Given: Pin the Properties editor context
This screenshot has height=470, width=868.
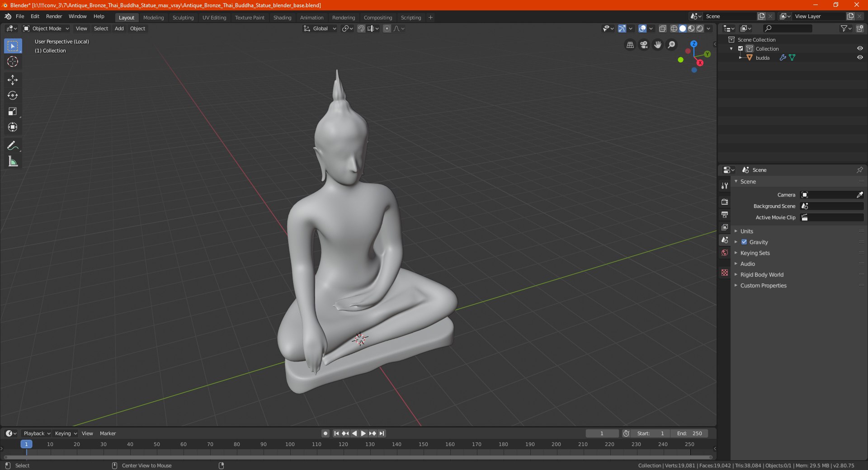Looking at the screenshot, I should pyautogui.click(x=859, y=170).
